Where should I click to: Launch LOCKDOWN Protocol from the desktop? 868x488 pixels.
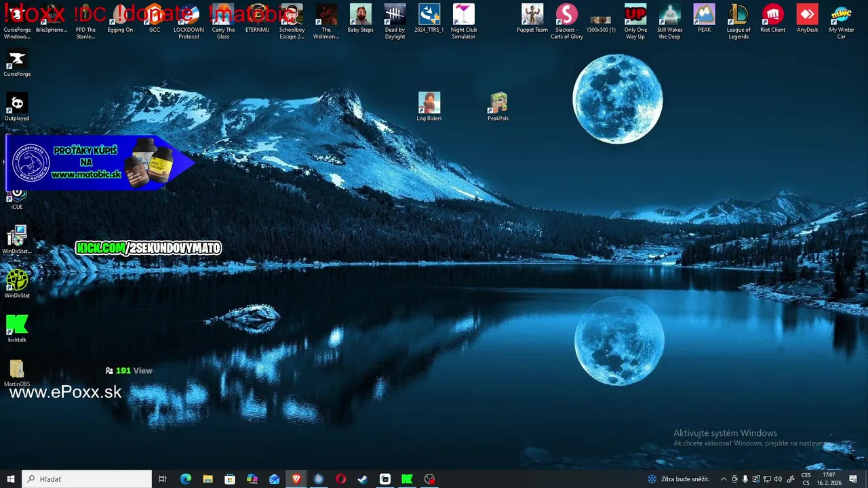coord(189,22)
